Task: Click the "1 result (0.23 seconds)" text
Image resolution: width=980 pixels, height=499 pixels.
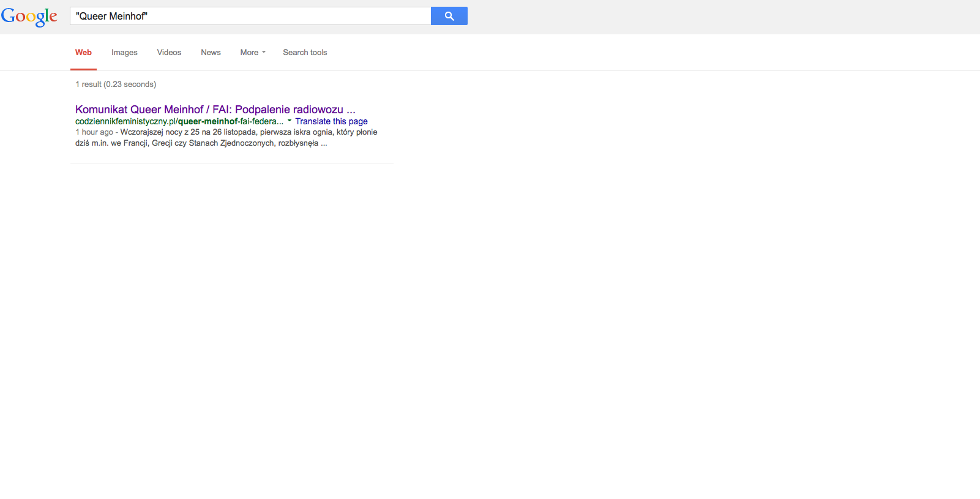Action: click(116, 84)
